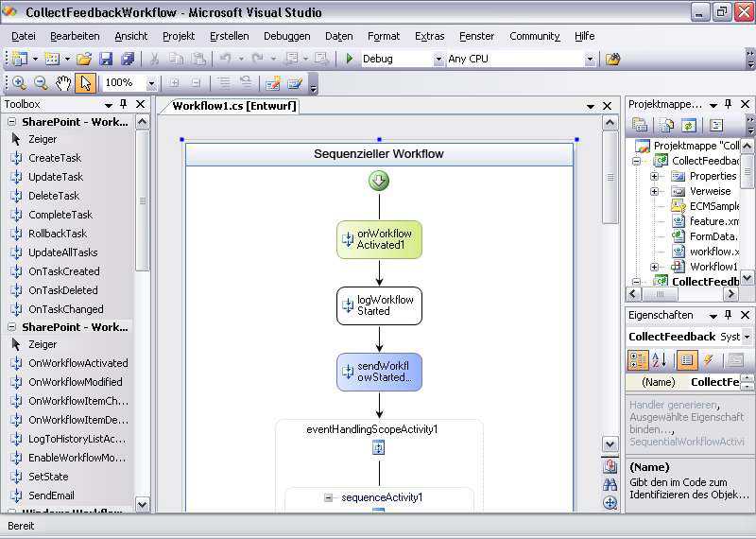Image resolution: width=756 pixels, height=539 pixels.
Task: Click the Find in Files toolbar icon
Action: (612, 59)
